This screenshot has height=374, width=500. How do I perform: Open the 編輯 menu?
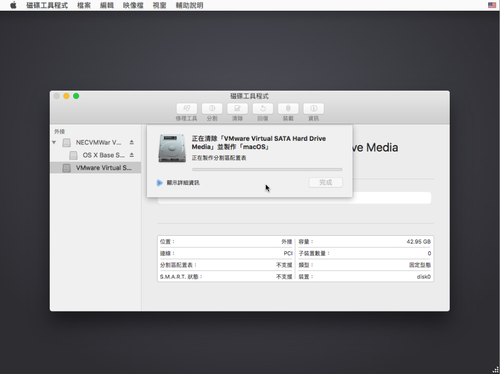click(107, 5)
